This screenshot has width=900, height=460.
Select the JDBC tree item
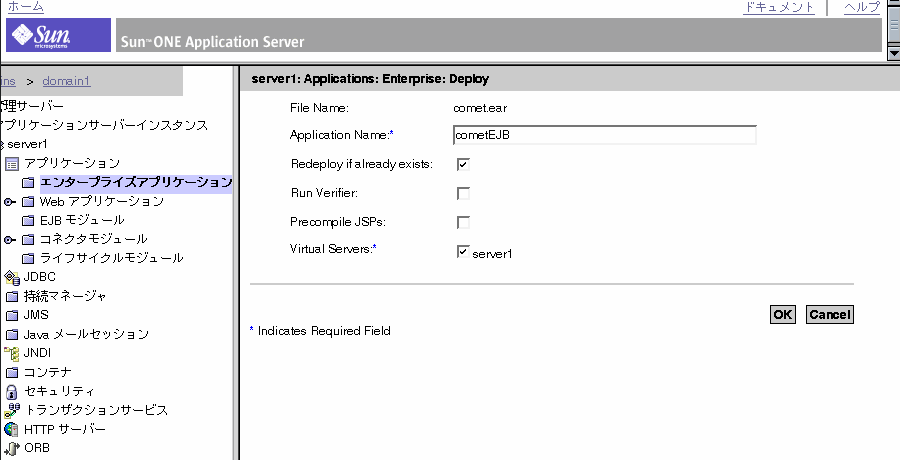[x=40, y=277]
